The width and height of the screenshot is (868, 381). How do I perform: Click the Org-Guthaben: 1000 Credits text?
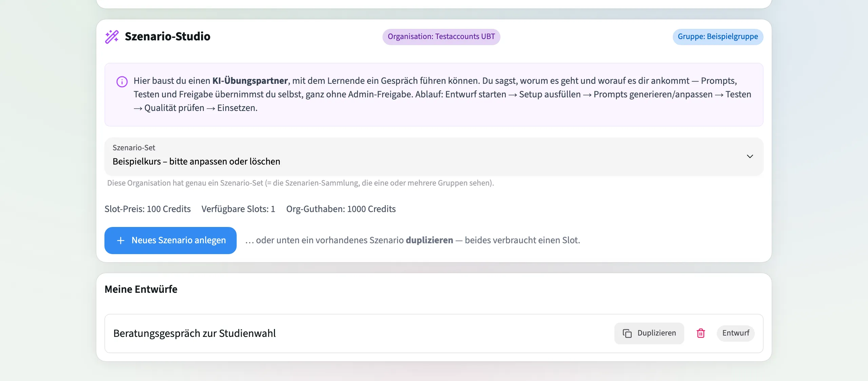point(341,209)
